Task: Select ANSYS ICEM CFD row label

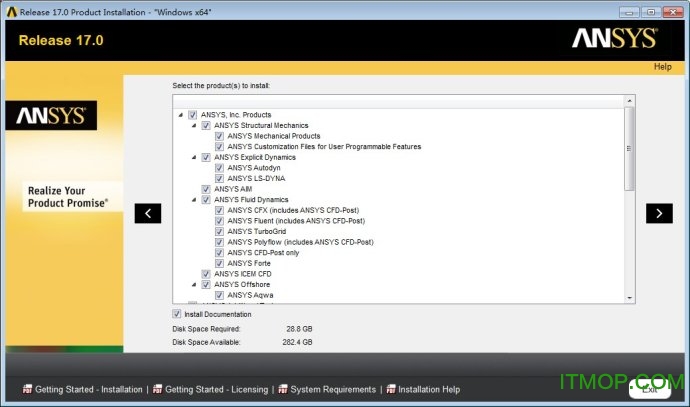Action: click(x=243, y=274)
